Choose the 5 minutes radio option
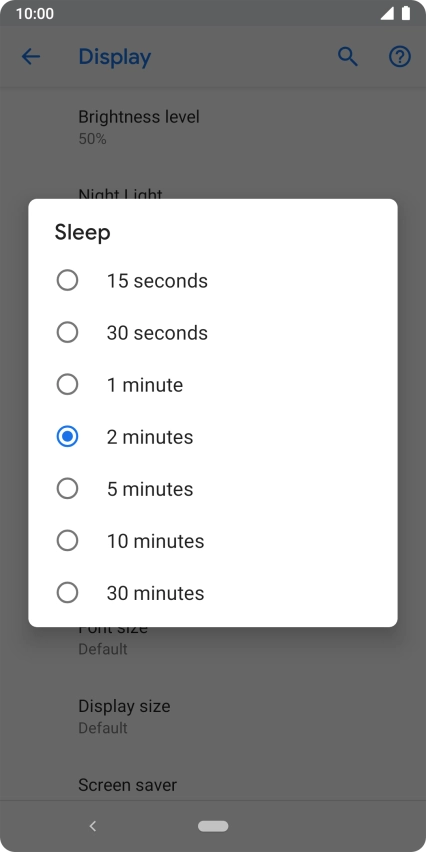 point(67,488)
